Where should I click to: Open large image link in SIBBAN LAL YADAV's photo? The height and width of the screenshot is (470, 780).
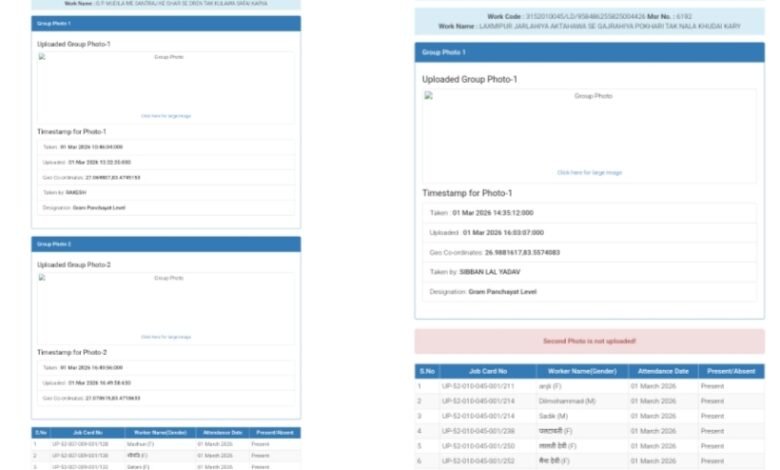point(589,172)
